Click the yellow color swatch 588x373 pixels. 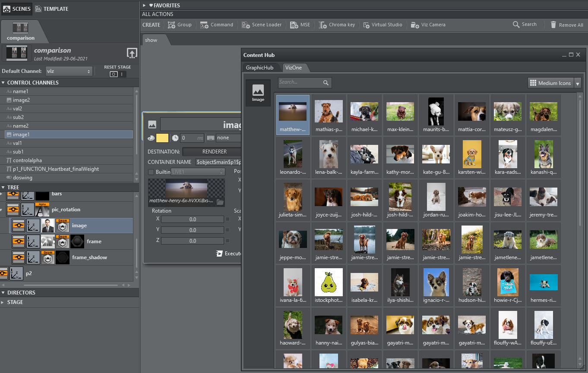pos(162,138)
